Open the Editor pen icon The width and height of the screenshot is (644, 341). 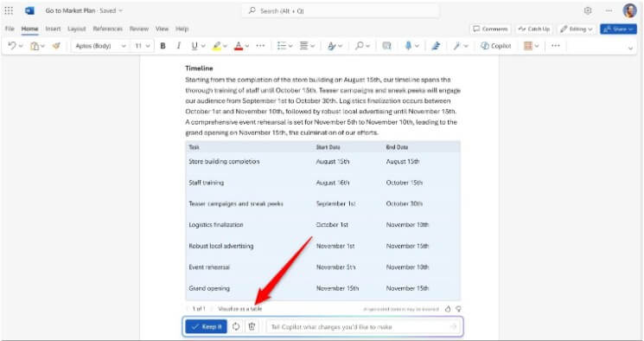tap(436, 46)
